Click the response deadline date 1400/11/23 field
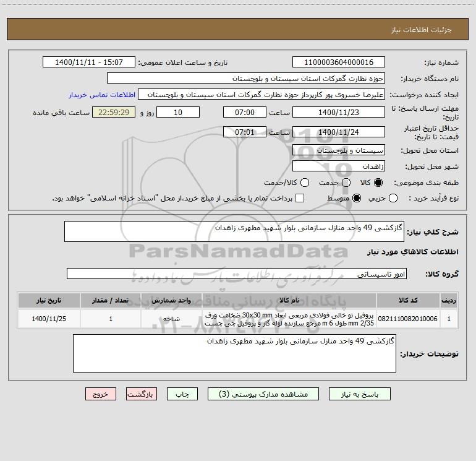Image resolution: width=476 pixels, height=461 pixels. [x=339, y=112]
